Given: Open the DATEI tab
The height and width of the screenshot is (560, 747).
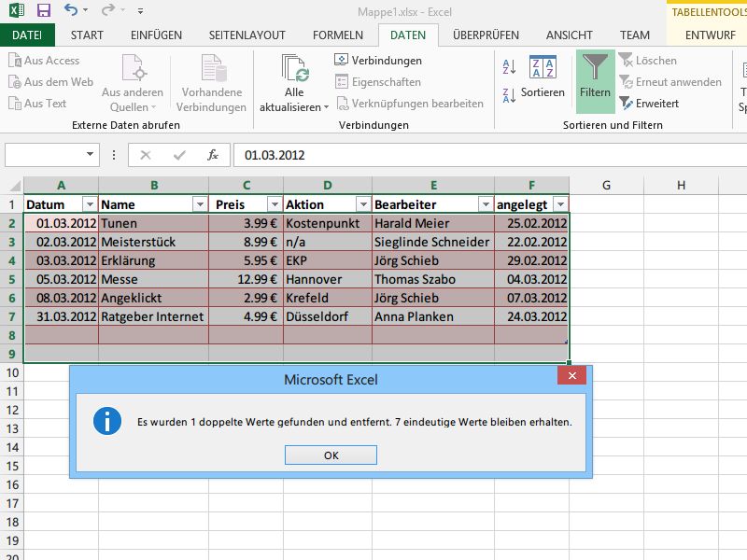Looking at the screenshot, I should 27,35.
